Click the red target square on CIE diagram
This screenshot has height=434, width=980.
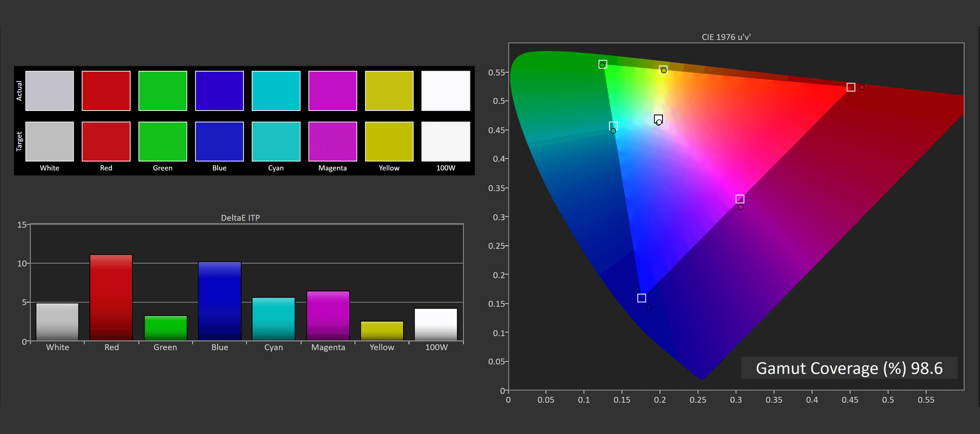851,87
